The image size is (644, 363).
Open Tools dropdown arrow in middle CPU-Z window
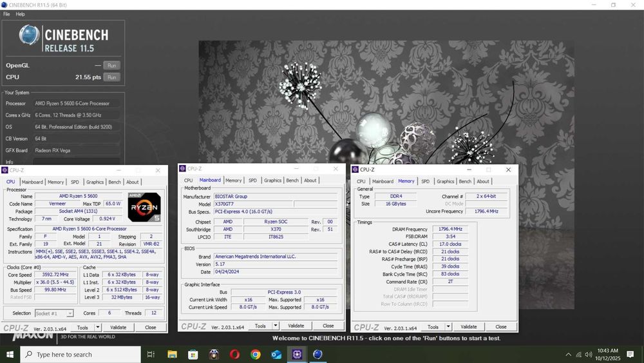276,326
